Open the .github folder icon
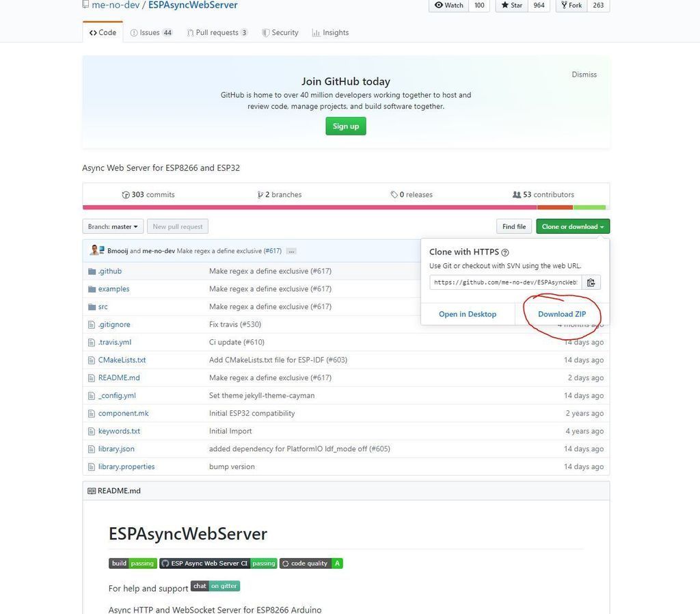Image resolution: width=700 pixels, height=614 pixels. (x=92, y=271)
